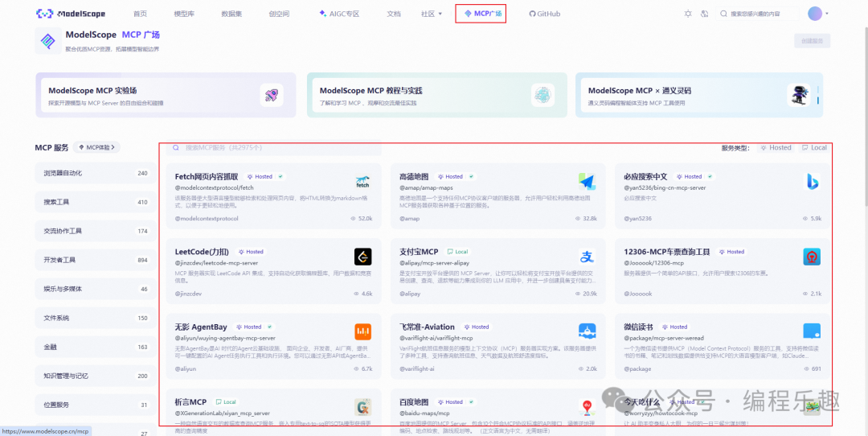
Task: Filter services by Hosted type
Action: click(776, 148)
